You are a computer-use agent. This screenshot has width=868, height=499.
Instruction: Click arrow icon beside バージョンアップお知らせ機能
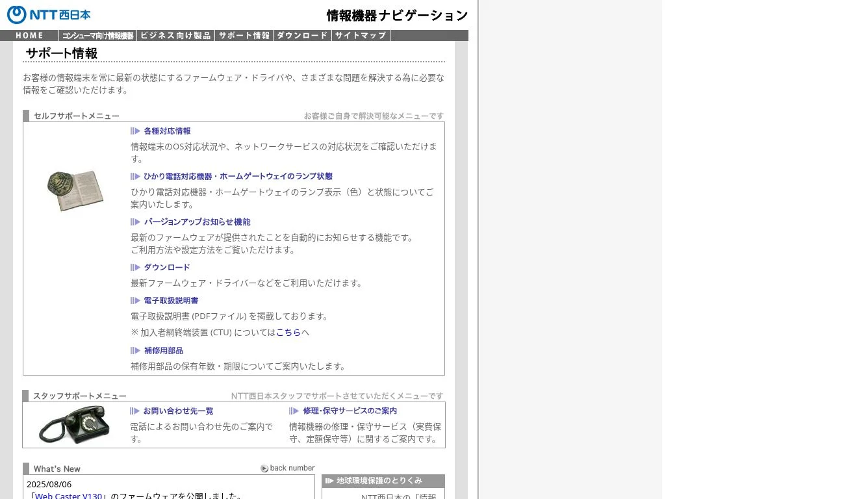(135, 222)
